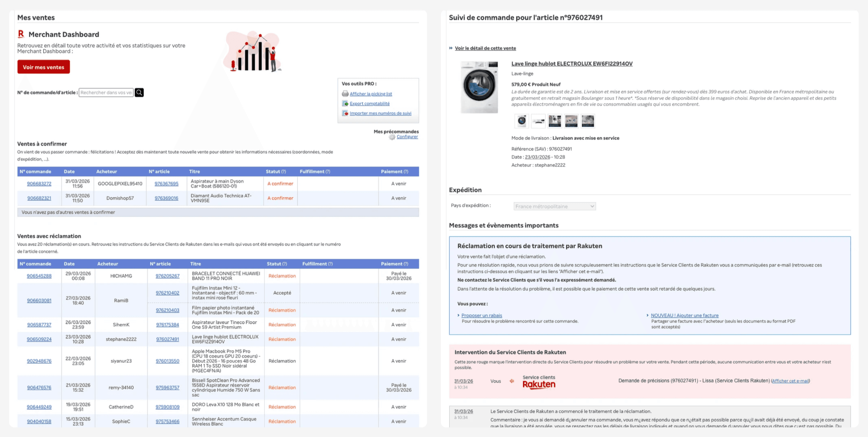Click the large washing machine product image
The height and width of the screenshot is (437, 868).
[x=479, y=87]
